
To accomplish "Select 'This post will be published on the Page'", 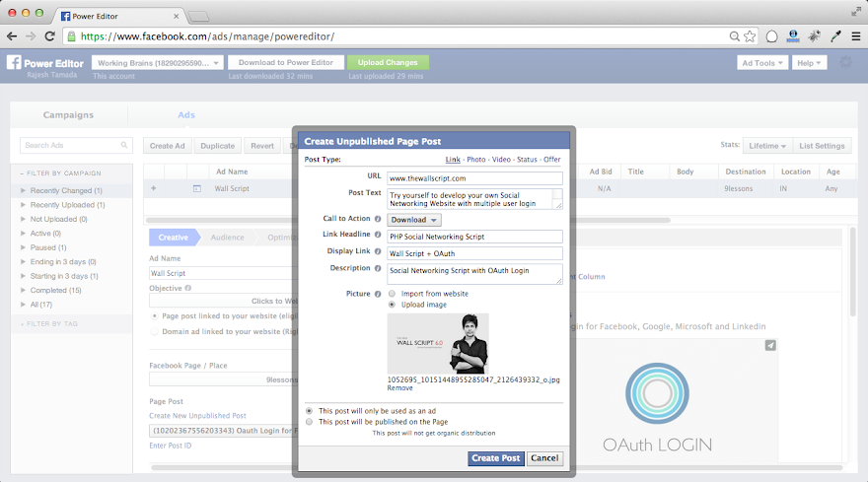I will [309, 422].
